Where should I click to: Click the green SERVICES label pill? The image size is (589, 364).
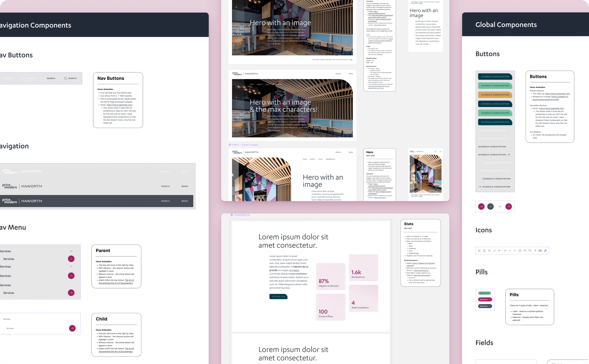[484, 293]
